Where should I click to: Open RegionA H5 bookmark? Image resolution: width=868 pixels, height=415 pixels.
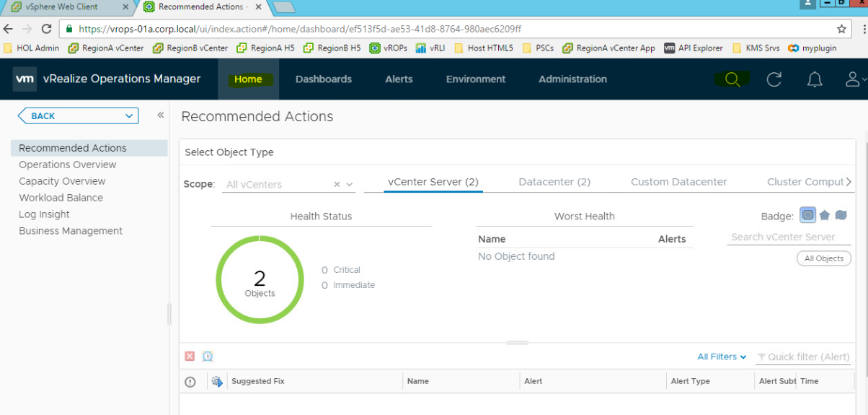[x=266, y=48]
